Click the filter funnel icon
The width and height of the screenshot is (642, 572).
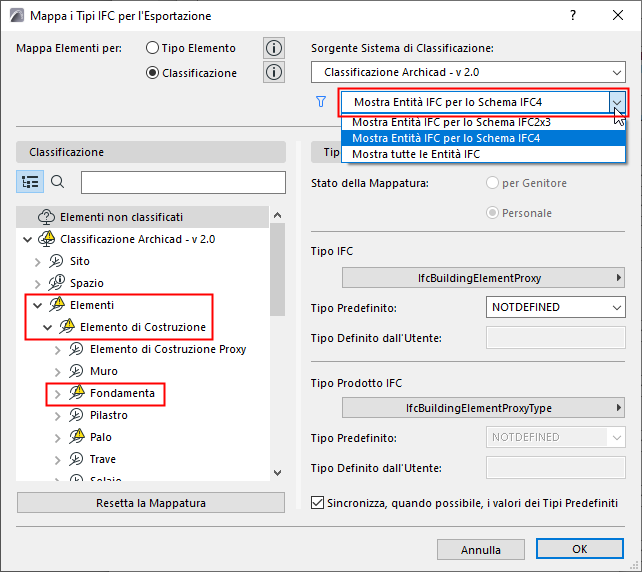[x=321, y=102]
